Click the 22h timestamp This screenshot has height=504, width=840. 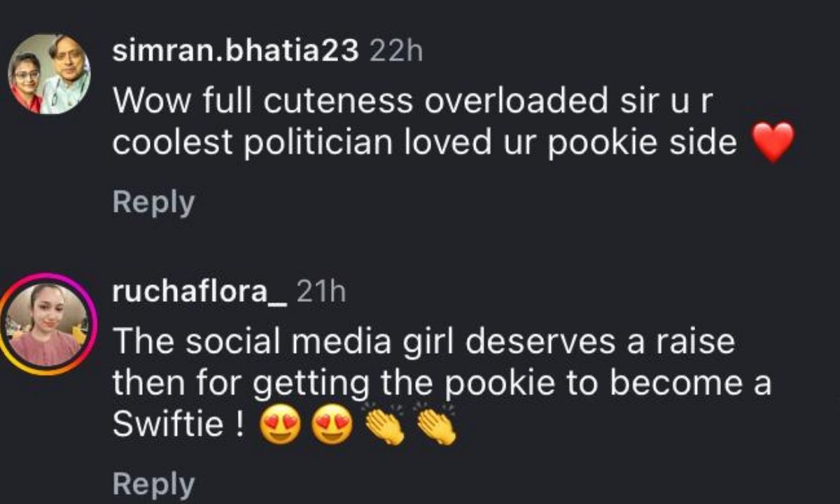click(x=395, y=50)
